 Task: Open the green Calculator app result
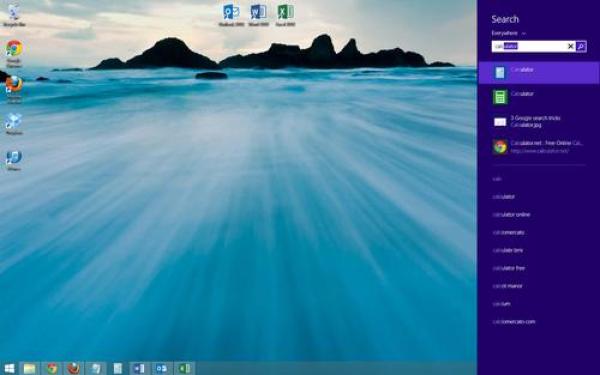(x=539, y=97)
